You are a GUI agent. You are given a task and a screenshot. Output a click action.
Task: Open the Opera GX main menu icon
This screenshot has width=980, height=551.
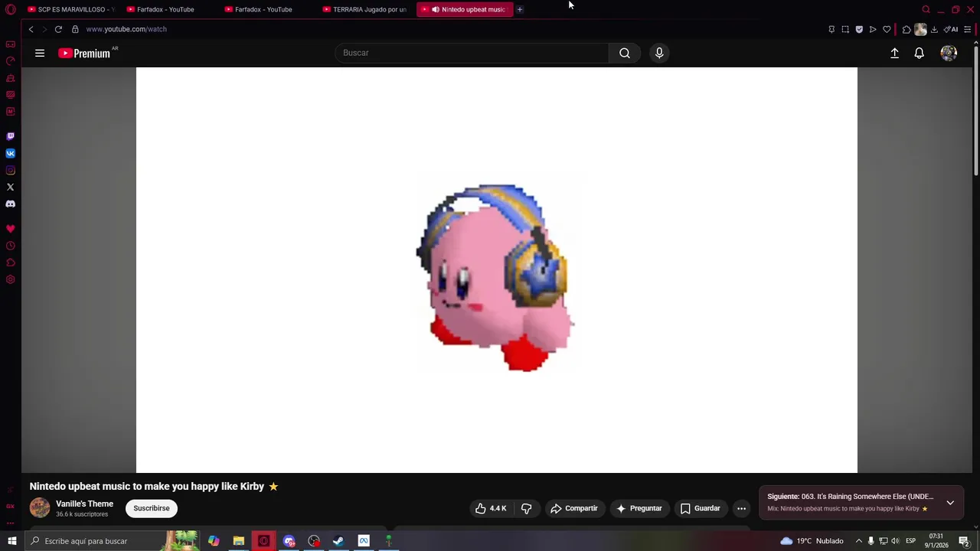11,9
